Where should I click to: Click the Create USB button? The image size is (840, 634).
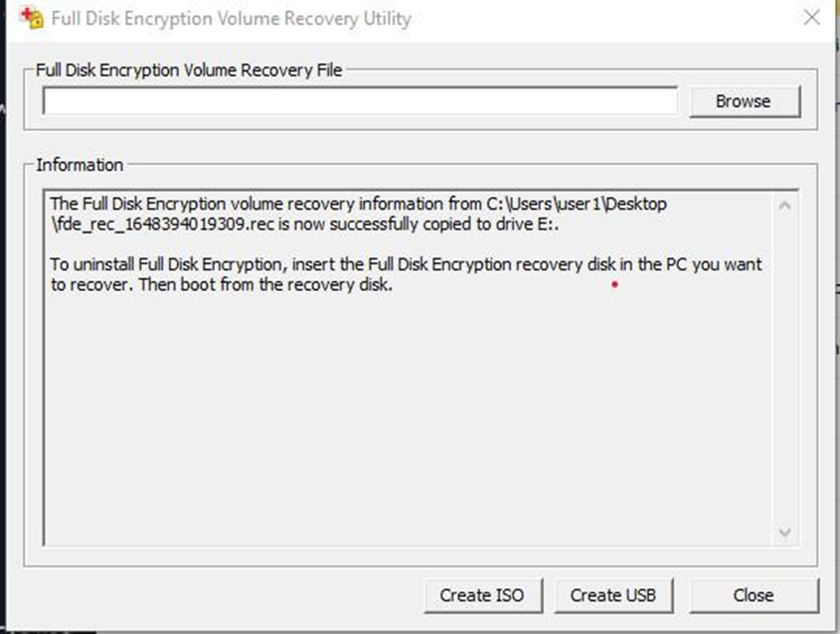[613, 595]
